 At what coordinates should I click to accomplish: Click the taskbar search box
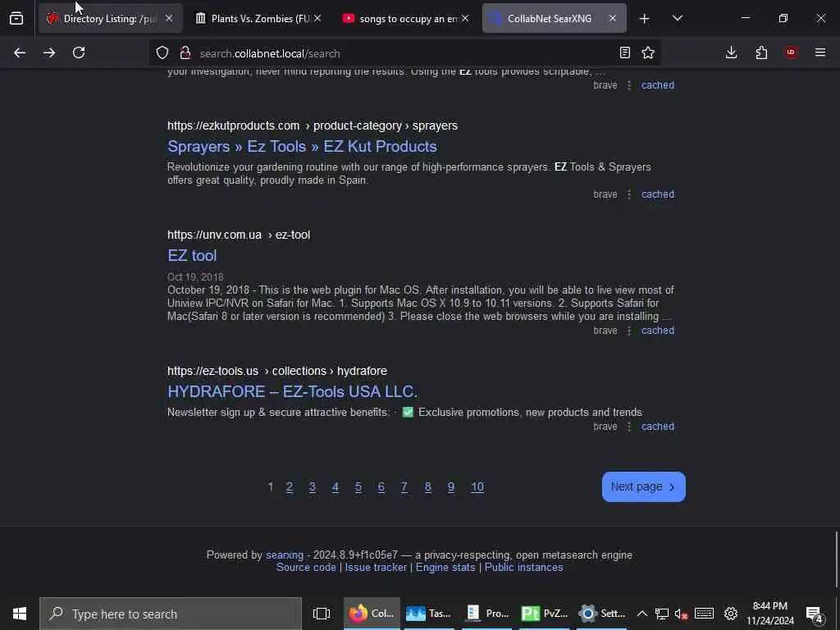coord(171,614)
